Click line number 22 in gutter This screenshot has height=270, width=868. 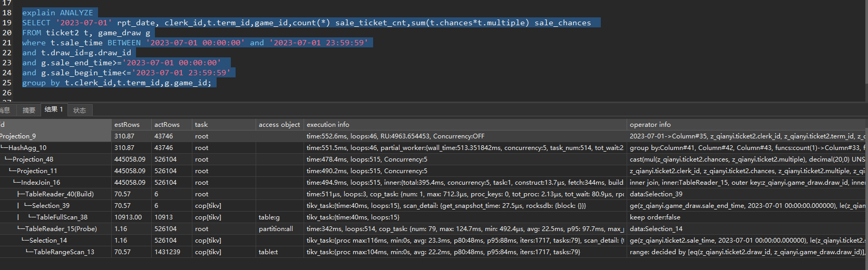[x=7, y=53]
